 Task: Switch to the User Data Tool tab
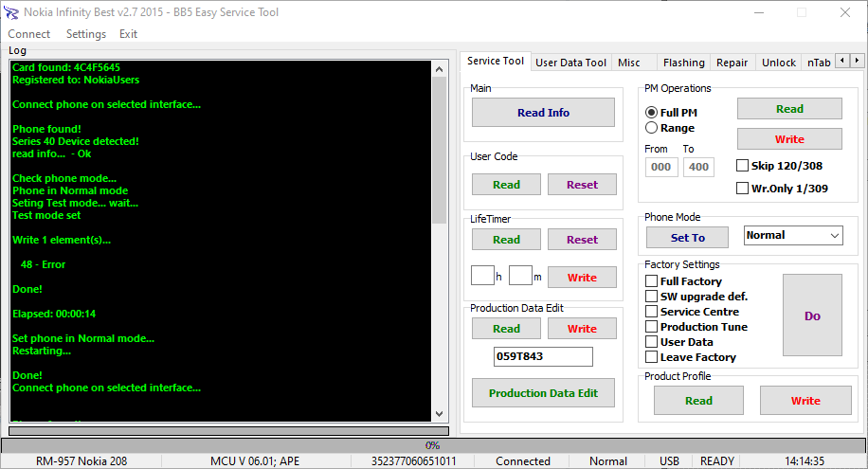coord(570,63)
